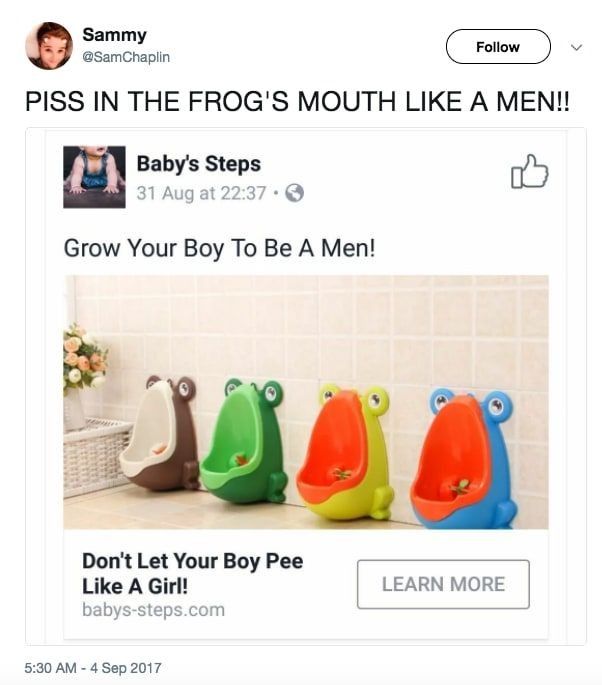Click the blue frog urinal
The width and height of the screenshot is (602, 685).
click(x=462, y=459)
